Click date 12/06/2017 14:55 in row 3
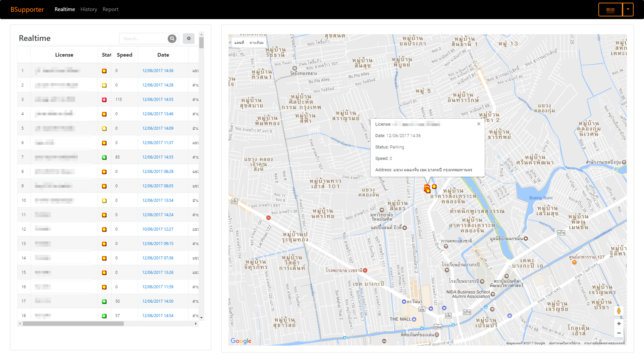Screen dimensions: 644x362 coord(158,100)
